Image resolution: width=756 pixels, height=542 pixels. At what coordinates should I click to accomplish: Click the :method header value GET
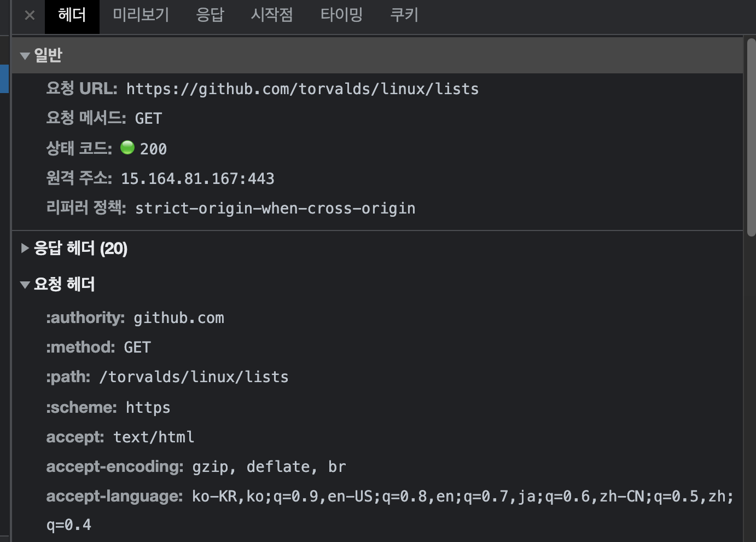coord(137,347)
